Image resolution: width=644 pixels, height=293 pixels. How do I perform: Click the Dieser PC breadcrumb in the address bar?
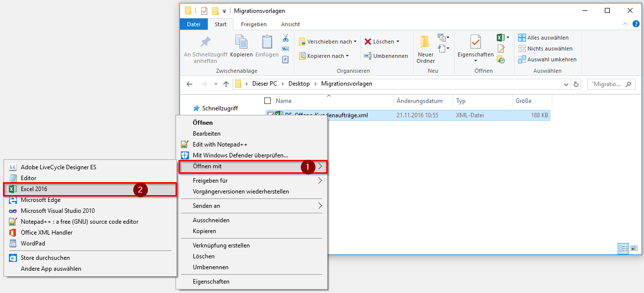click(265, 84)
